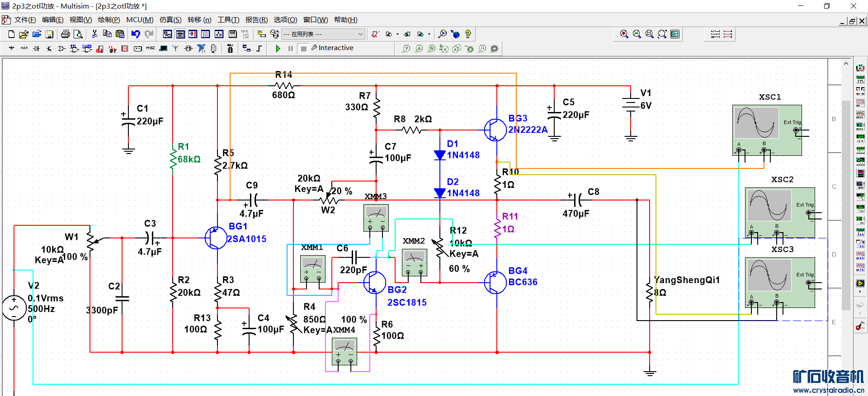Stop the simulation
Viewport: 868px width, 396px height.
pyautogui.click(x=304, y=48)
